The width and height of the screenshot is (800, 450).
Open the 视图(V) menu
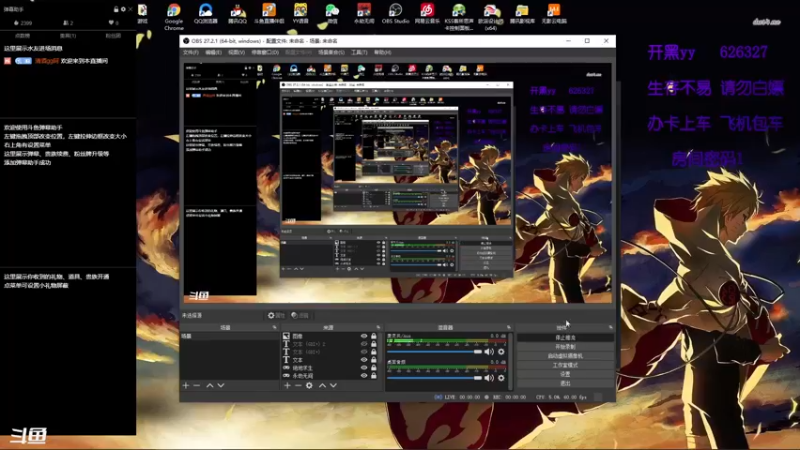click(236, 53)
